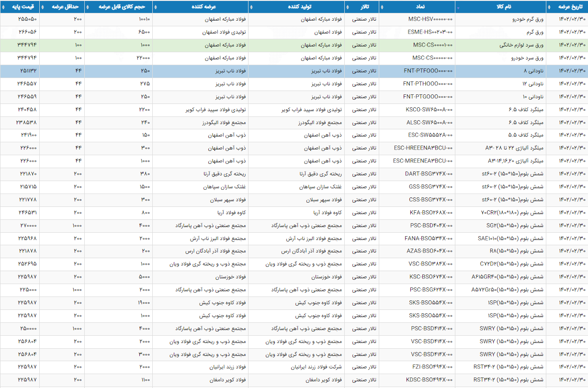Sort table by تاریخ عرضه arrow icon
Screen dimensions: 588x388
550,7
